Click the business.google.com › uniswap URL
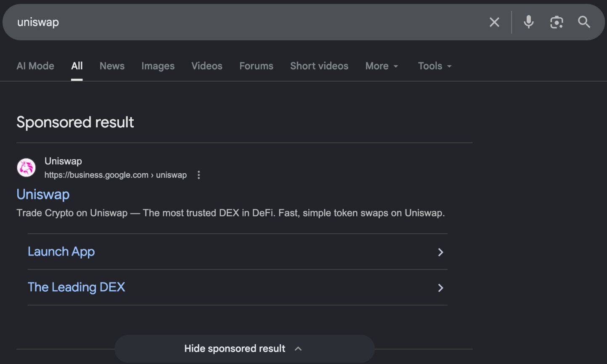 (x=116, y=175)
